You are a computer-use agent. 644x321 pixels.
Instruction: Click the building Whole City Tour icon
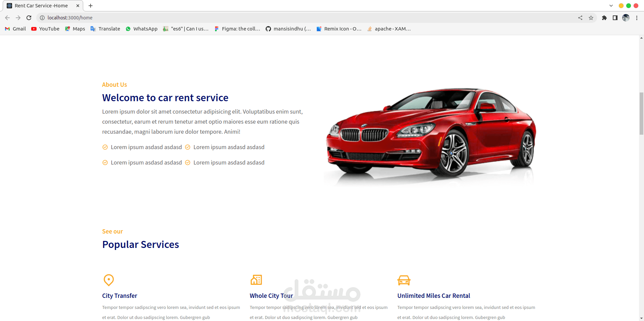[256, 280]
